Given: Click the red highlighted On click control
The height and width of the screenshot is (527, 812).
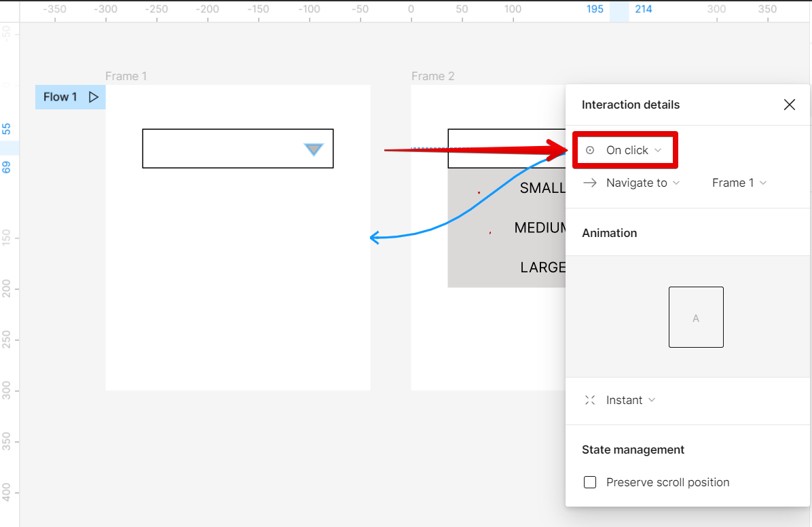Looking at the screenshot, I should pyautogui.click(x=625, y=149).
